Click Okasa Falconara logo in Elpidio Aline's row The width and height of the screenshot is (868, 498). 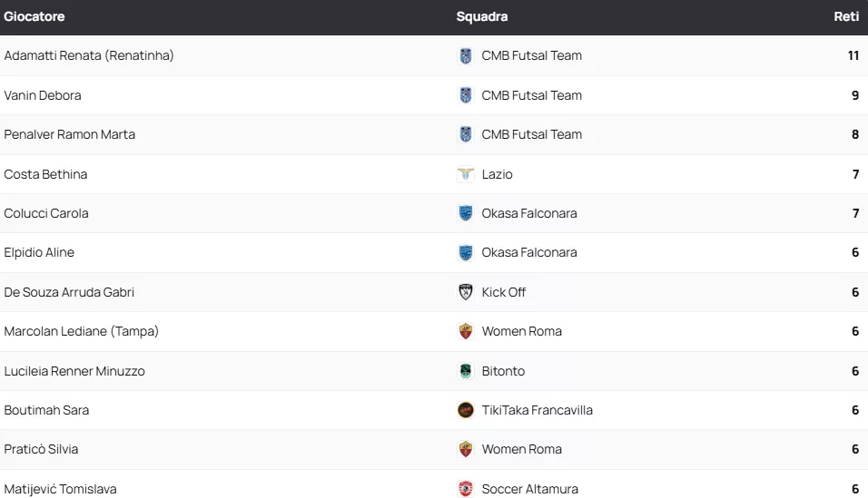tap(466, 253)
